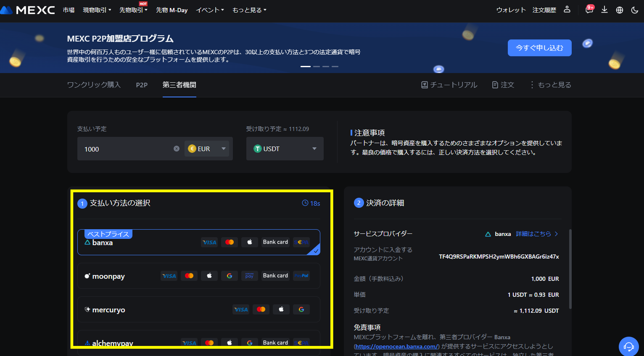Open the customer support headset icon
The width and height of the screenshot is (644, 356).
coord(629,346)
